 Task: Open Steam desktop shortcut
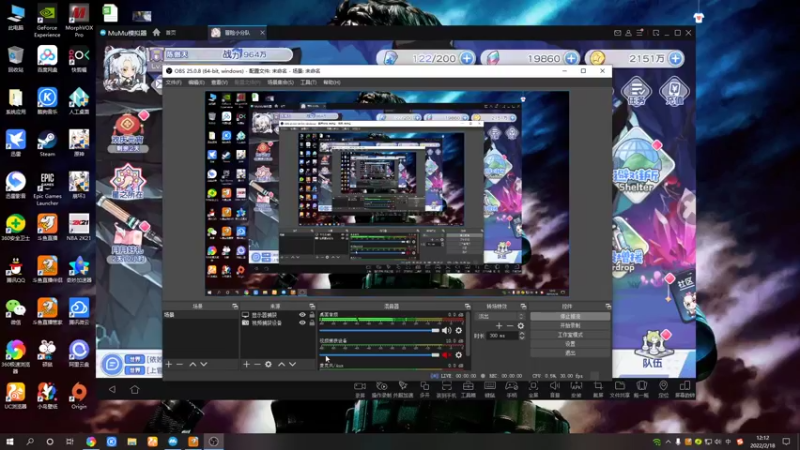[x=47, y=143]
